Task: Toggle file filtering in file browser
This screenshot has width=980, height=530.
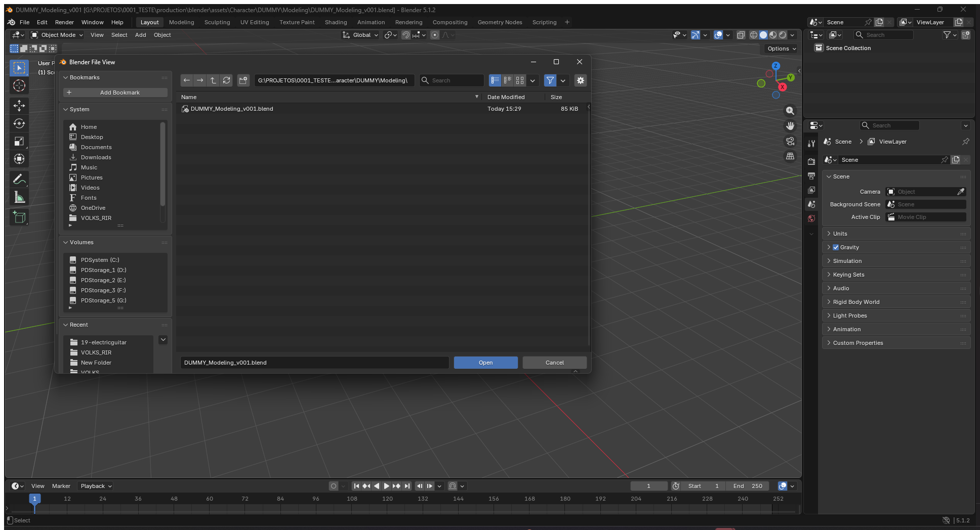Action: (550, 80)
